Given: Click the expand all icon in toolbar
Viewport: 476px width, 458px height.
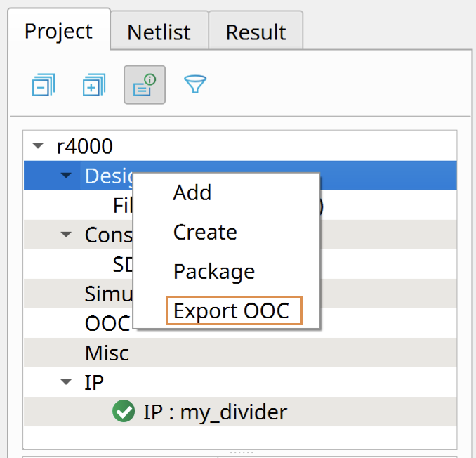Looking at the screenshot, I should pyautogui.click(x=94, y=86).
